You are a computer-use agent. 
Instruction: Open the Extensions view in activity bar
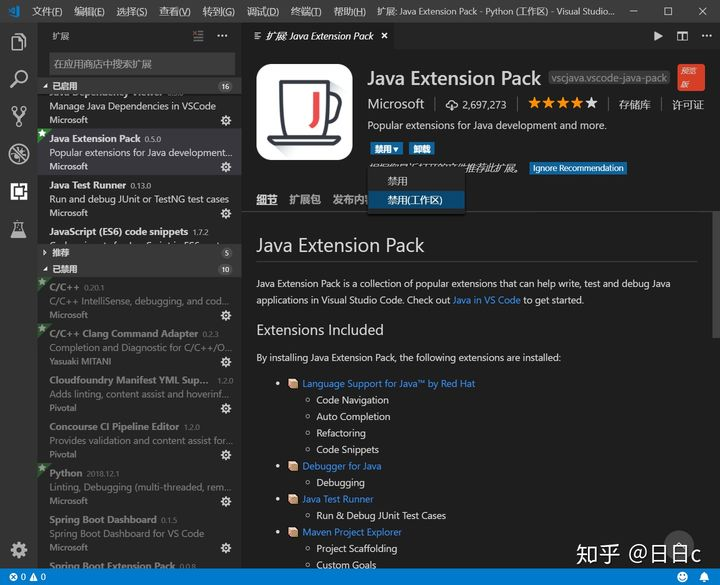click(x=18, y=191)
